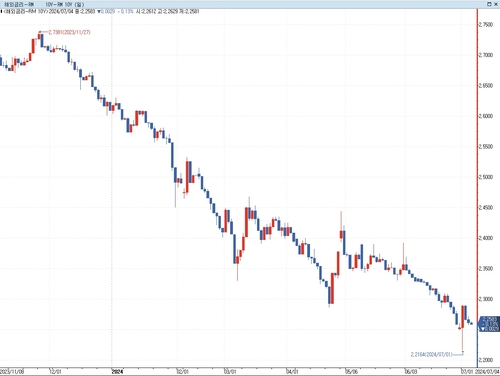
Task: Click the high annotation 2.7381(2023/11/27)
Action: tap(69, 32)
